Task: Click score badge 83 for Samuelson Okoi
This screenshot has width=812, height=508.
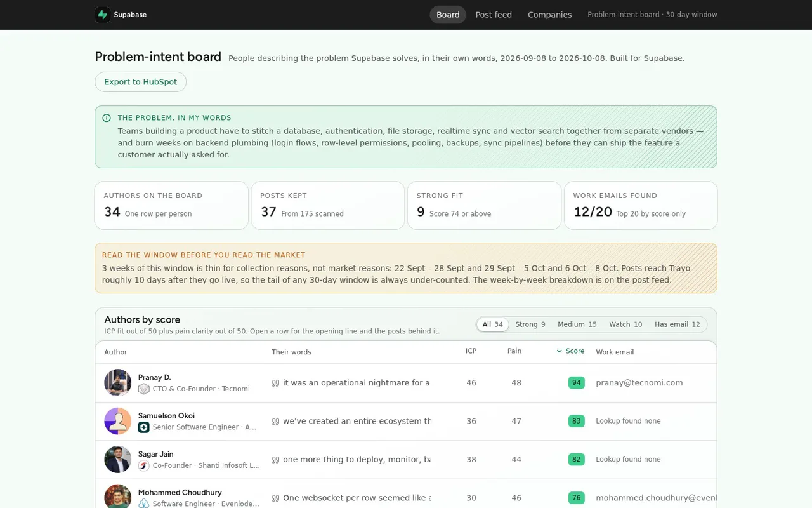Action: 576,421
